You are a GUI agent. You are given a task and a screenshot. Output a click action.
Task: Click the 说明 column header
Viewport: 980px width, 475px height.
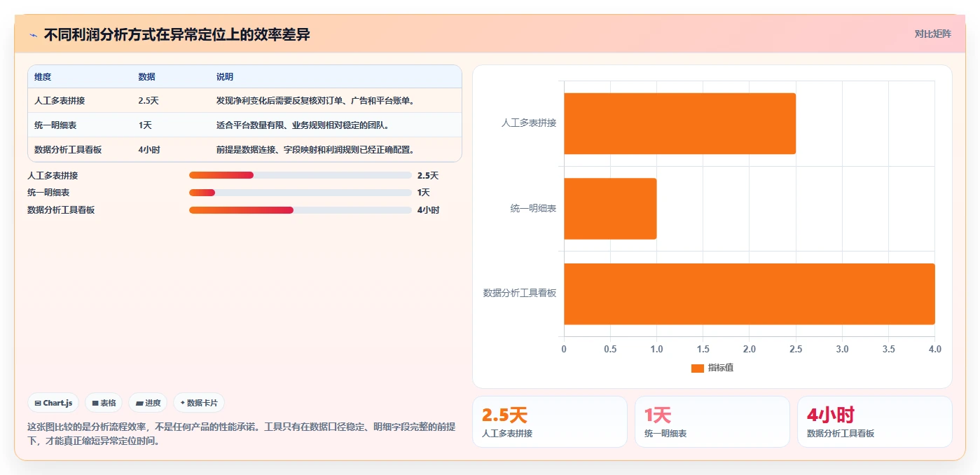225,76
